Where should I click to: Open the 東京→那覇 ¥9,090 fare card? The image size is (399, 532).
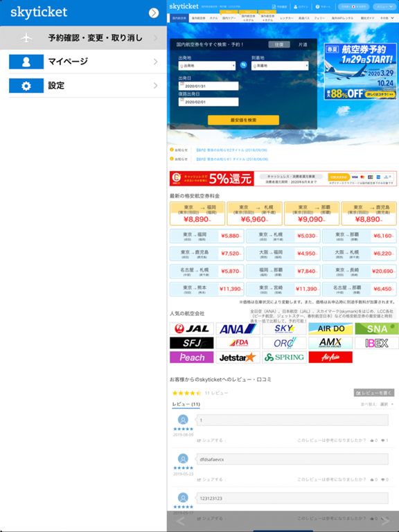(x=312, y=214)
